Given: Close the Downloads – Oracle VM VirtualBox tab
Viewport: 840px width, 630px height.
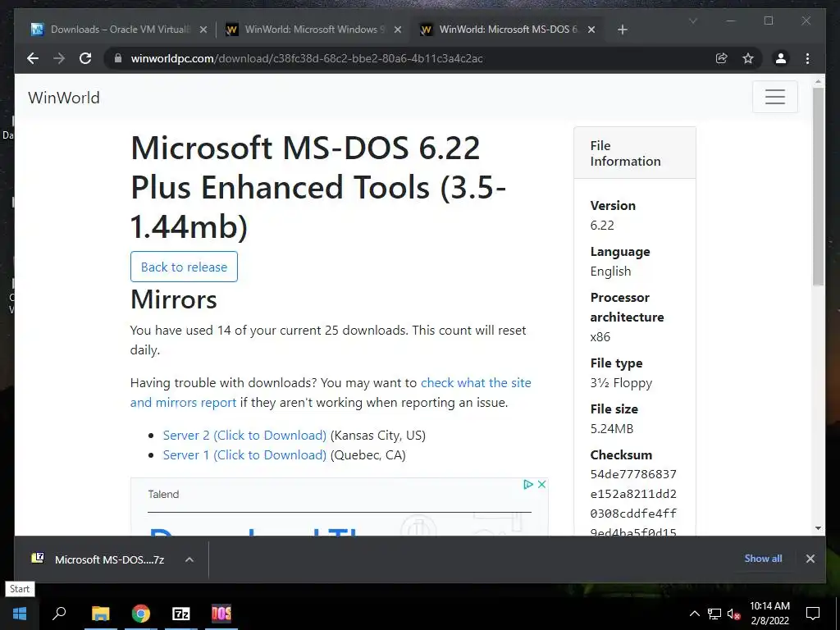Looking at the screenshot, I should coord(203,30).
